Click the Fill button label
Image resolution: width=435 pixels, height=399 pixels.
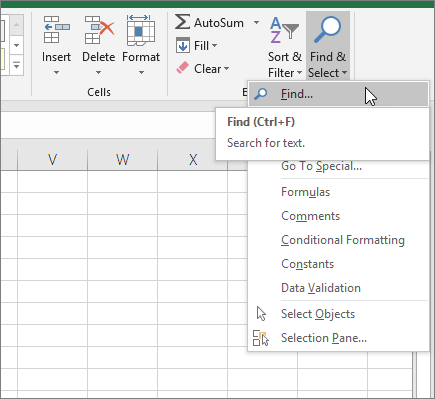coord(201,45)
